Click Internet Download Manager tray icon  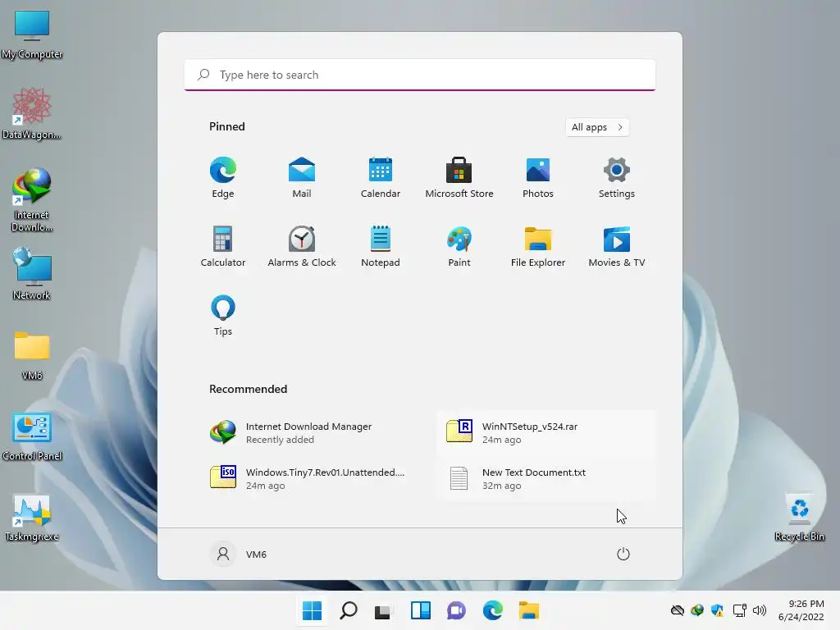point(697,610)
